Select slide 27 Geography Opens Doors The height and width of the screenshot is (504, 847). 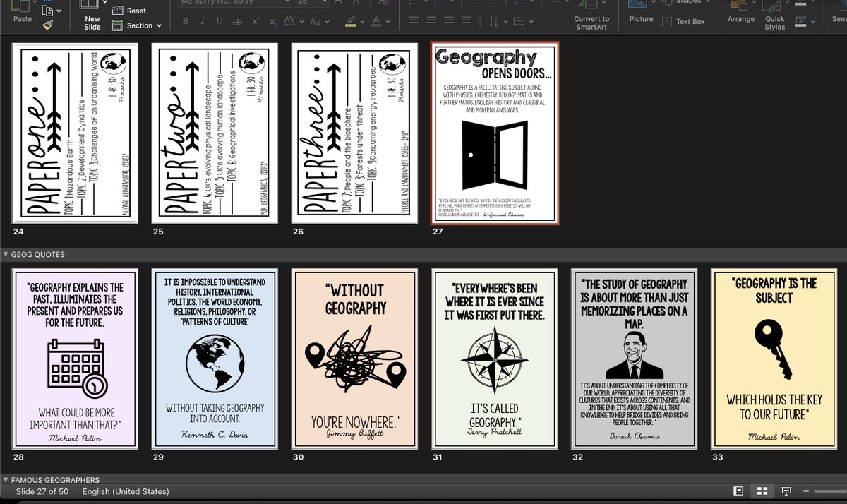(x=494, y=133)
